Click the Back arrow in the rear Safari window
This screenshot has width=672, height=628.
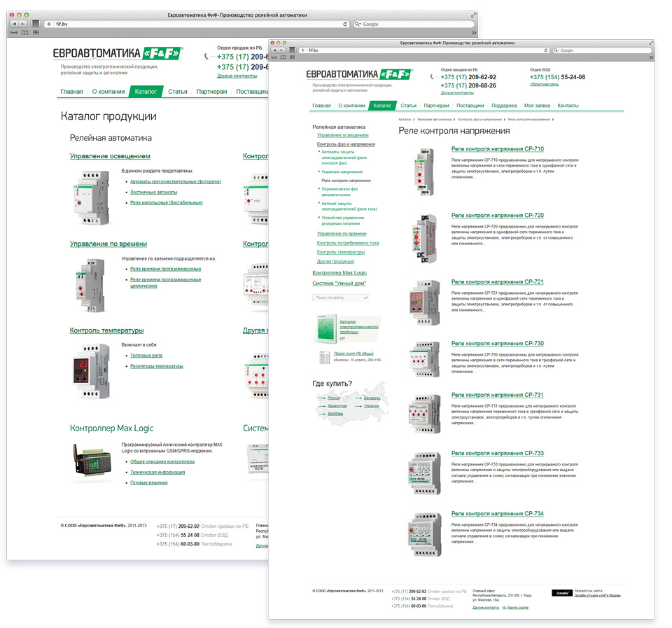pyautogui.click(x=15, y=24)
